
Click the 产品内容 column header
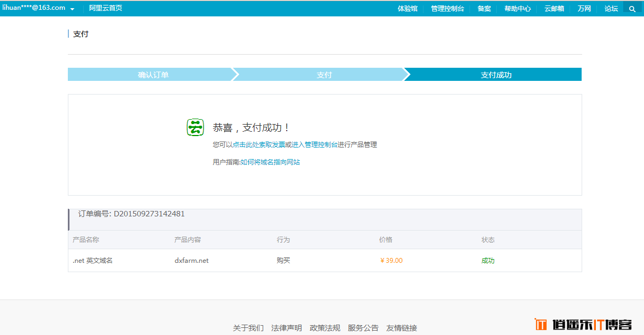[188, 240]
